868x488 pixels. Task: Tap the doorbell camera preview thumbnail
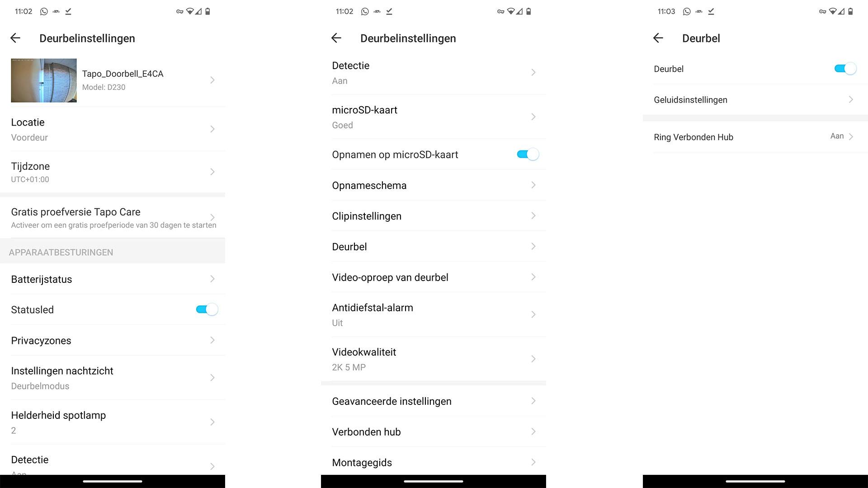[x=44, y=80]
